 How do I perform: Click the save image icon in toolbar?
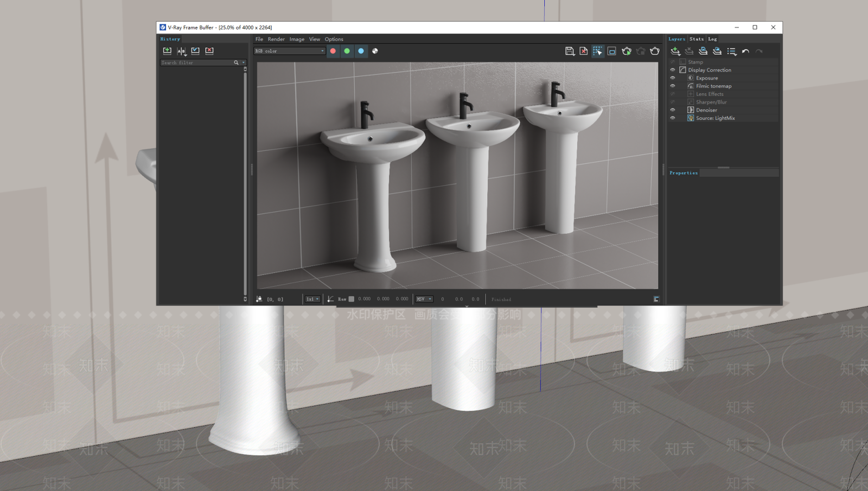pos(570,51)
